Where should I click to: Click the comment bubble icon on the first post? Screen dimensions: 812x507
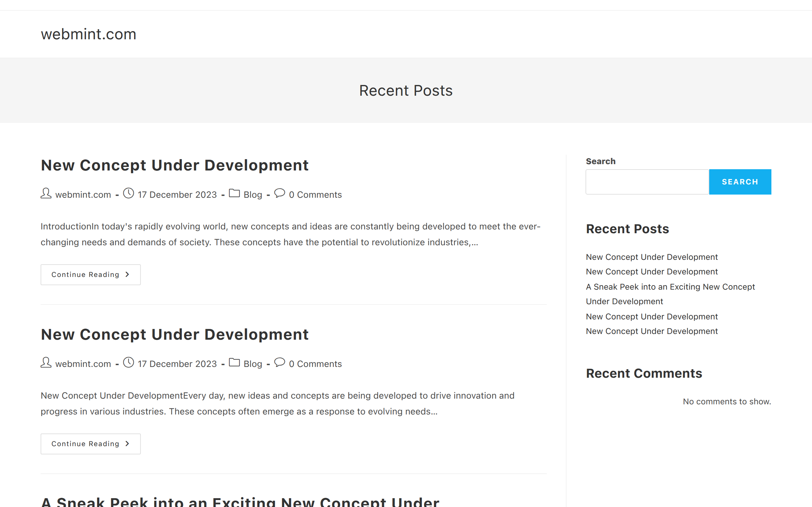pyautogui.click(x=279, y=193)
